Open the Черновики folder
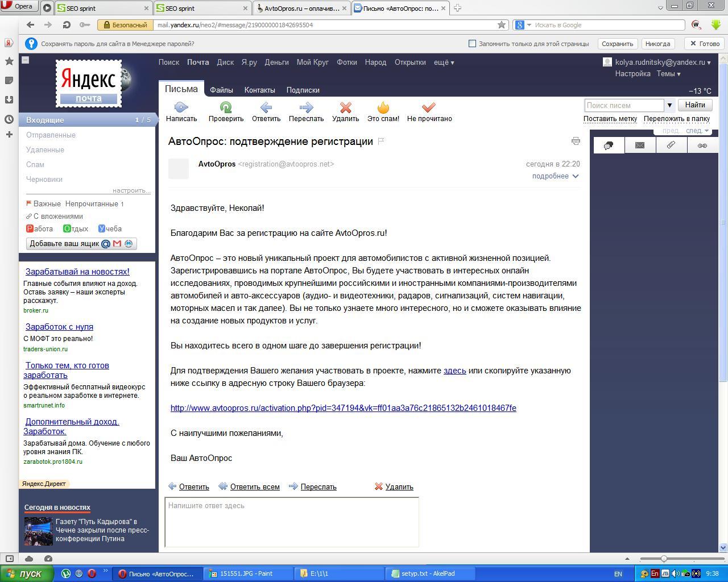This screenshot has width=728, height=582. (44, 180)
